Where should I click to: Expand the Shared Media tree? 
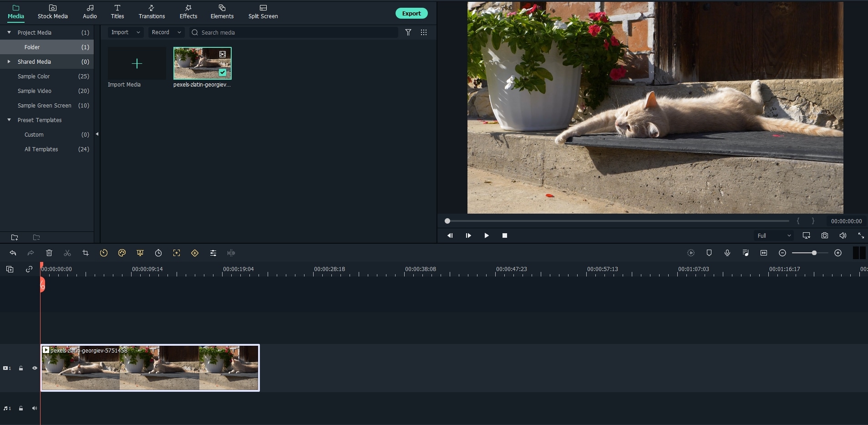pyautogui.click(x=9, y=61)
